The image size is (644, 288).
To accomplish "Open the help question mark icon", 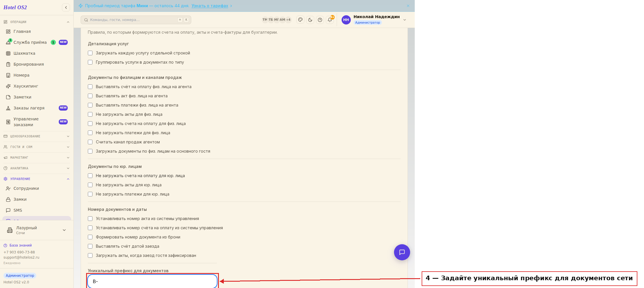I will coord(320,20).
